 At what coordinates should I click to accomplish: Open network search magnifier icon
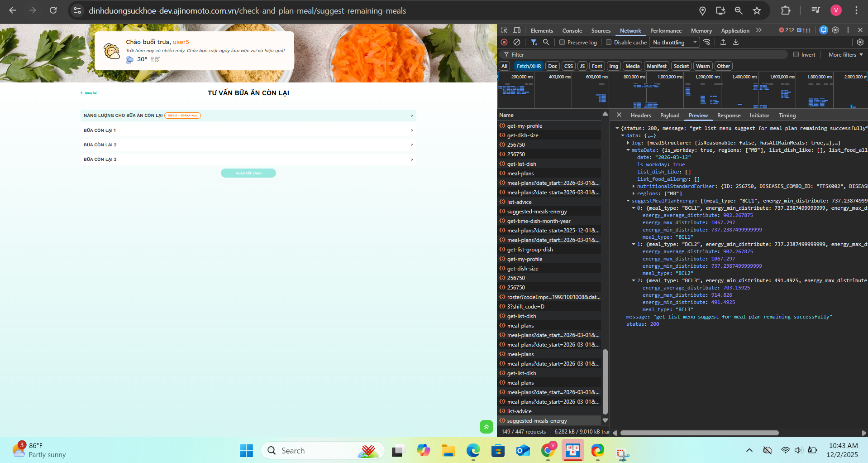(546, 42)
